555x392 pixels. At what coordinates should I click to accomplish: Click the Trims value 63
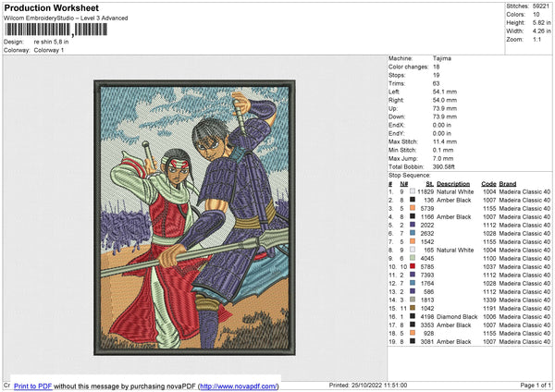[x=436, y=83]
